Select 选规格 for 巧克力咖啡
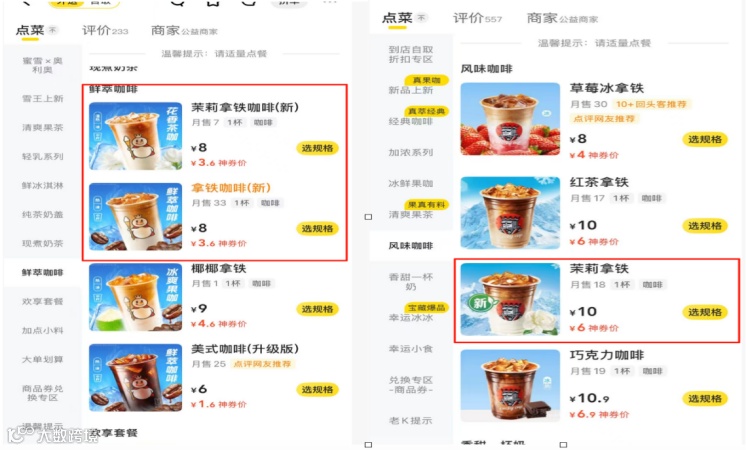746x450 pixels. [x=705, y=399]
